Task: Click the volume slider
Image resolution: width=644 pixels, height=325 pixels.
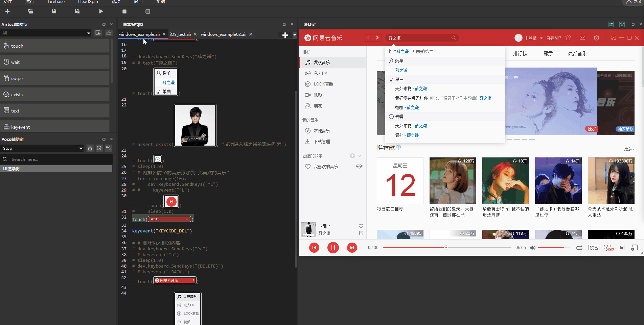Action: click(554, 248)
